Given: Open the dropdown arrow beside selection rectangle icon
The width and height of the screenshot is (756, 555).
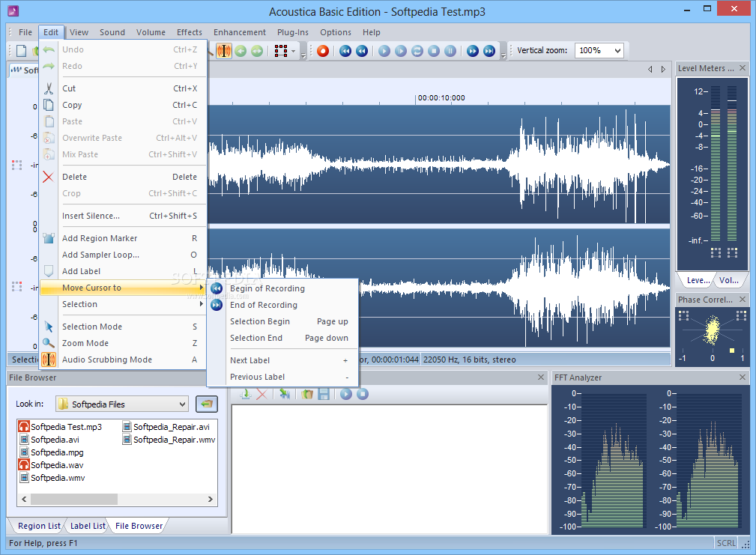Looking at the screenshot, I should tap(293, 51).
